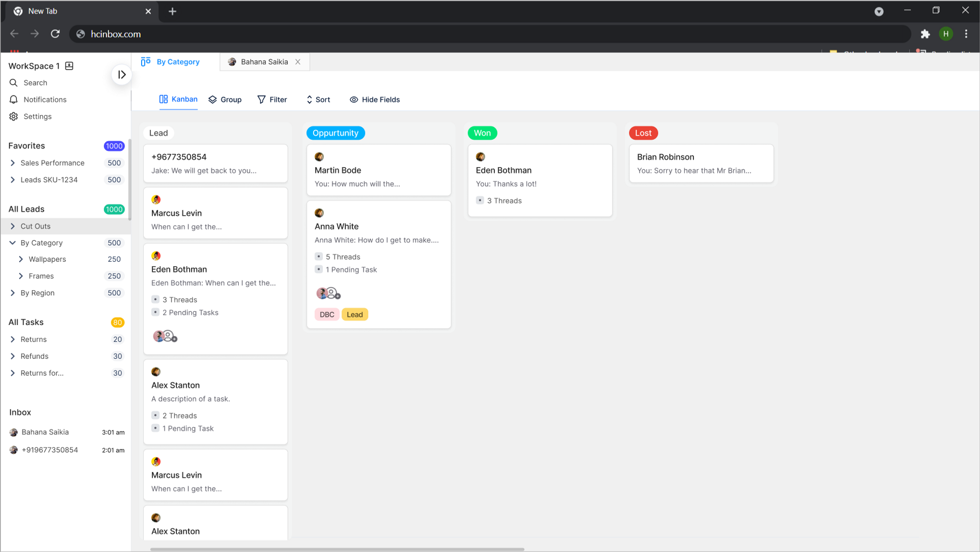Close the Bahana Saikia tab
Viewport: 980px width, 552px height.
pos(298,62)
